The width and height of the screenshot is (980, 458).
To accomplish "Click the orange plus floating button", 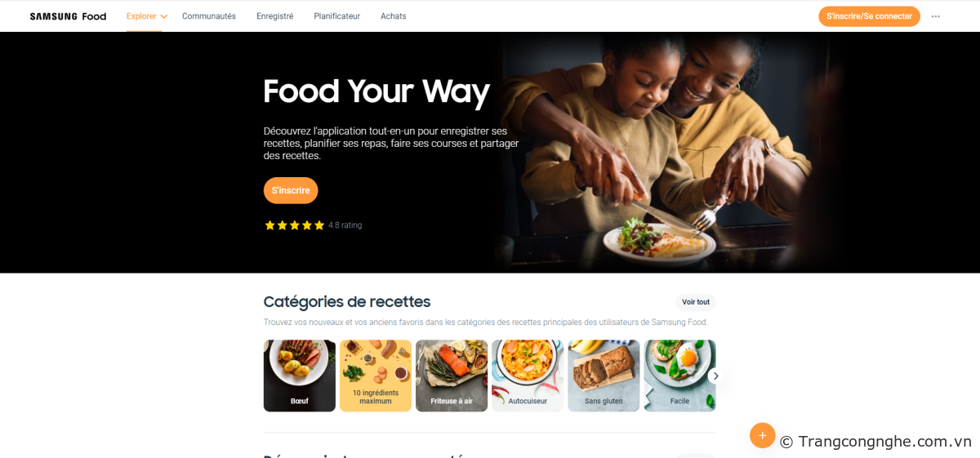I will [762, 435].
